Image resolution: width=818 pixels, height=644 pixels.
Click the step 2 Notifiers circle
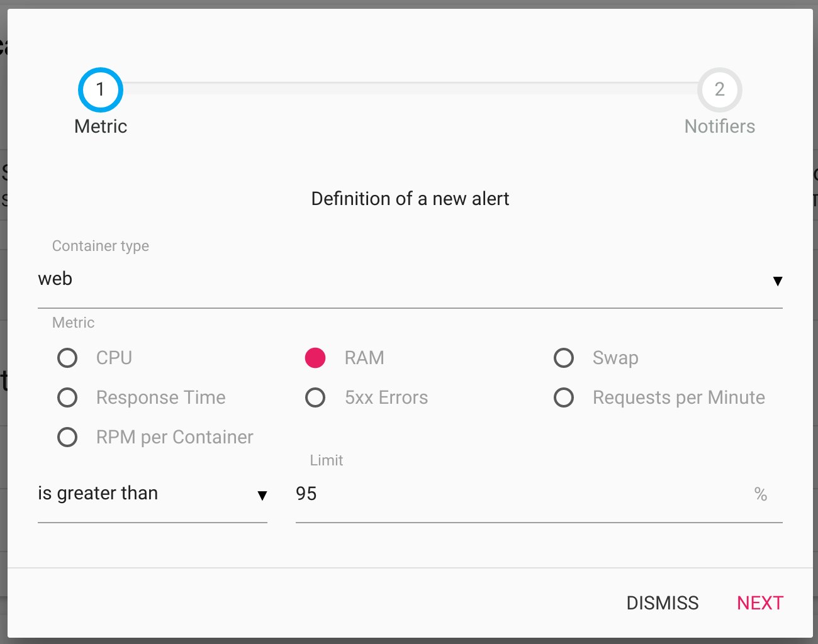click(720, 89)
